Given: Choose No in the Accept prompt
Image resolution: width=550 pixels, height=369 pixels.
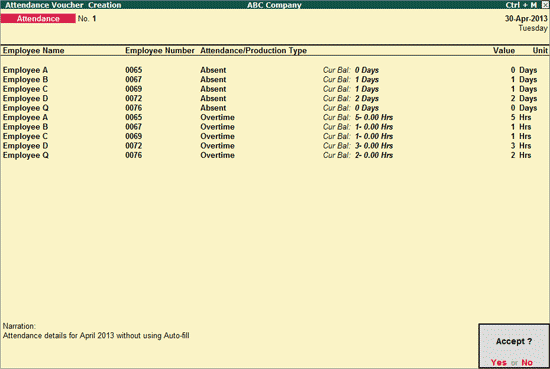Looking at the screenshot, I should coord(527,362).
